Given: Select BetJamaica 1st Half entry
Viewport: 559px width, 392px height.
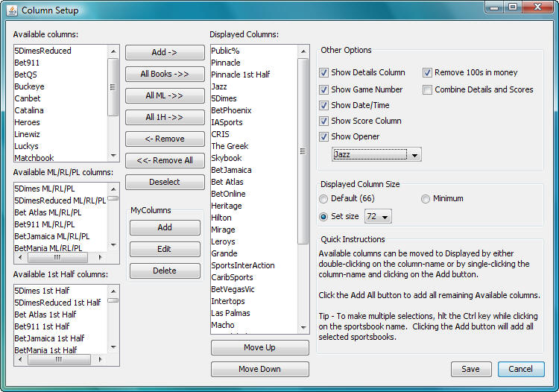Looking at the screenshot, I should (60, 338).
